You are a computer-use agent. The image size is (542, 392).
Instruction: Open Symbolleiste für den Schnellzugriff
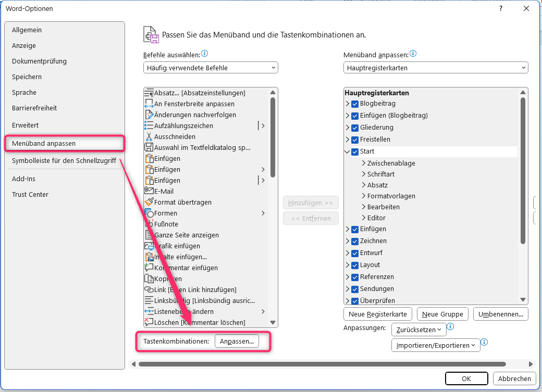(x=65, y=160)
